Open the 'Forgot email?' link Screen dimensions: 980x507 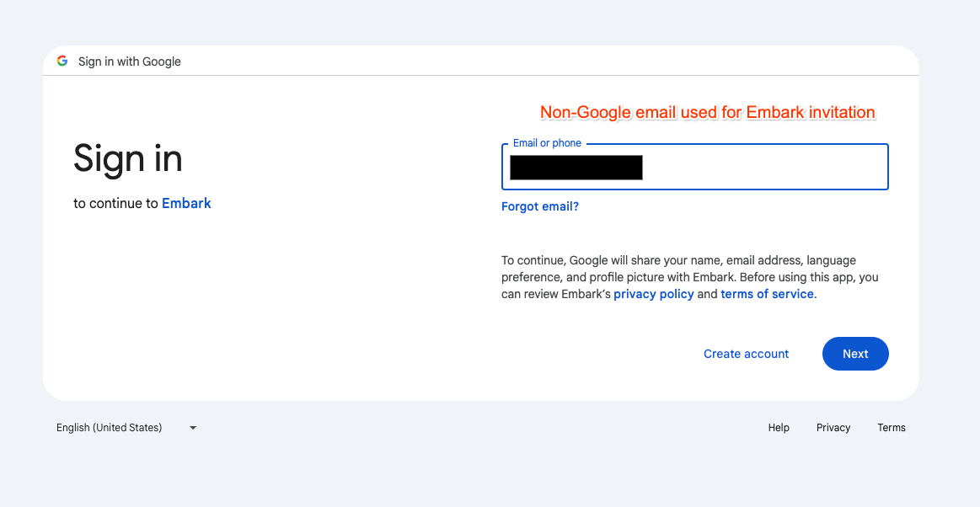click(540, 206)
